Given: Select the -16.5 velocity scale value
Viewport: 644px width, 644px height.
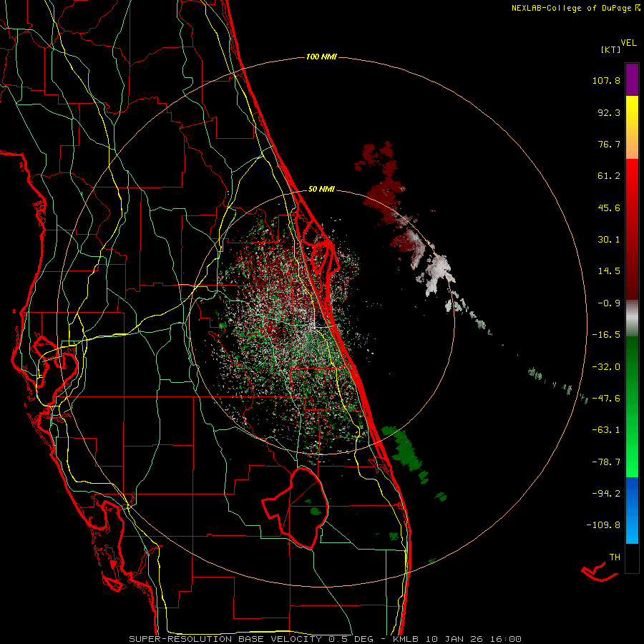Looking at the screenshot, I should (x=606, y=335).
